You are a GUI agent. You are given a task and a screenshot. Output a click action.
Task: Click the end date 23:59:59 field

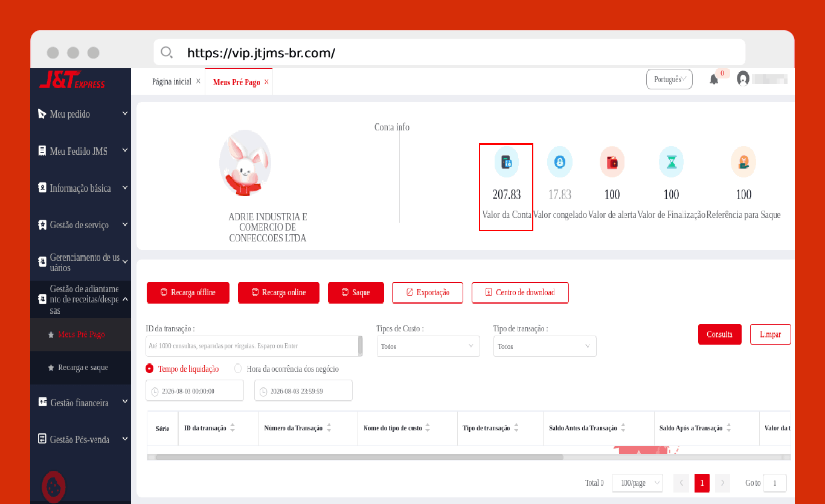[x=303, y=391]
